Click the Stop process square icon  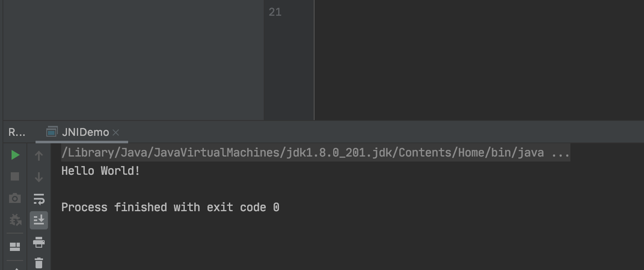coord(15,177)
